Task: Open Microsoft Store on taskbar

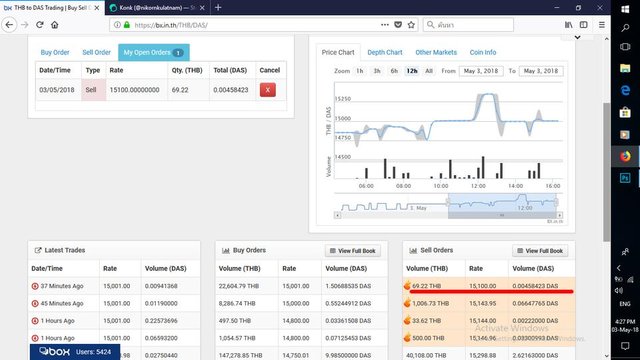Action: point(625,112)
